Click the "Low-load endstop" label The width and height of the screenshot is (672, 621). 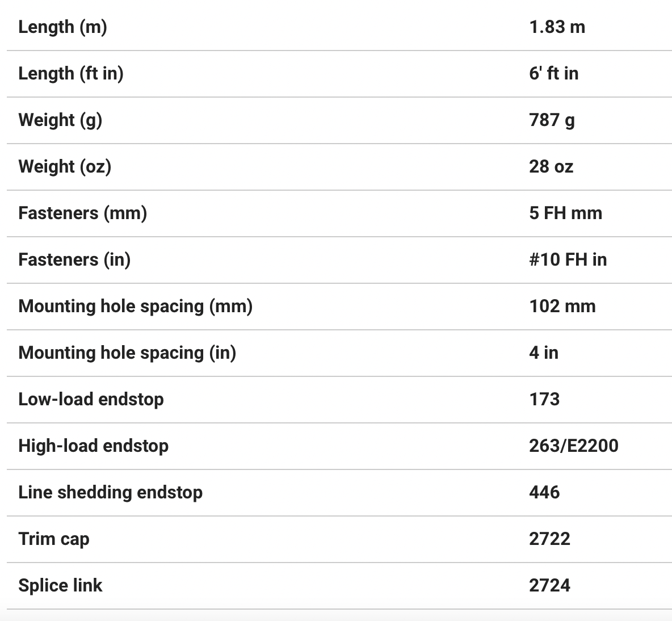click(x=91, y=399)
